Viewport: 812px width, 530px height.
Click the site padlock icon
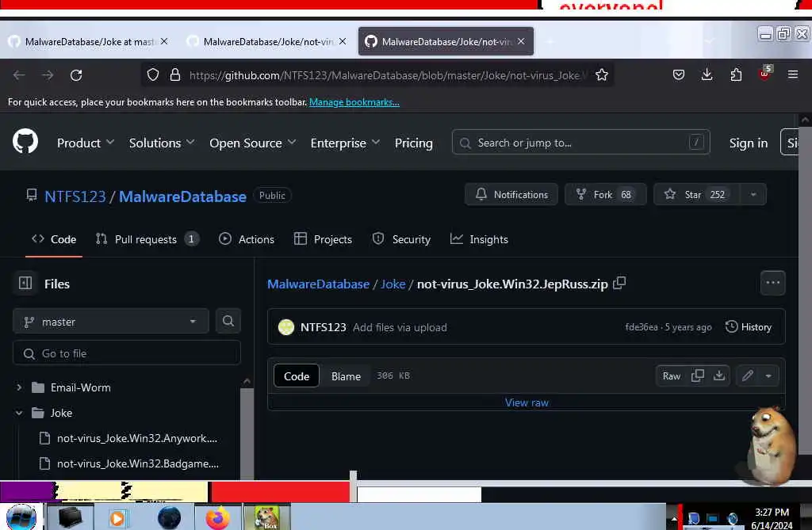(x=175, y=75)
